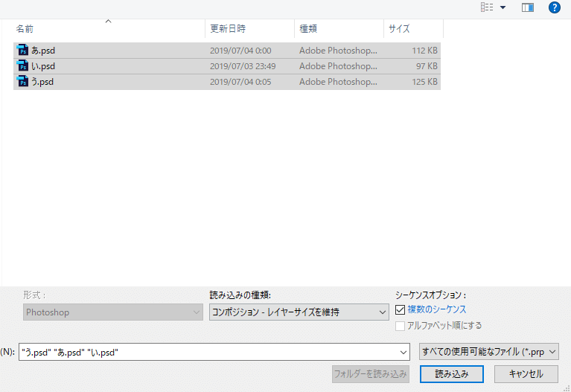
Task: Open the help question mark icon
Action: point(554,7)
